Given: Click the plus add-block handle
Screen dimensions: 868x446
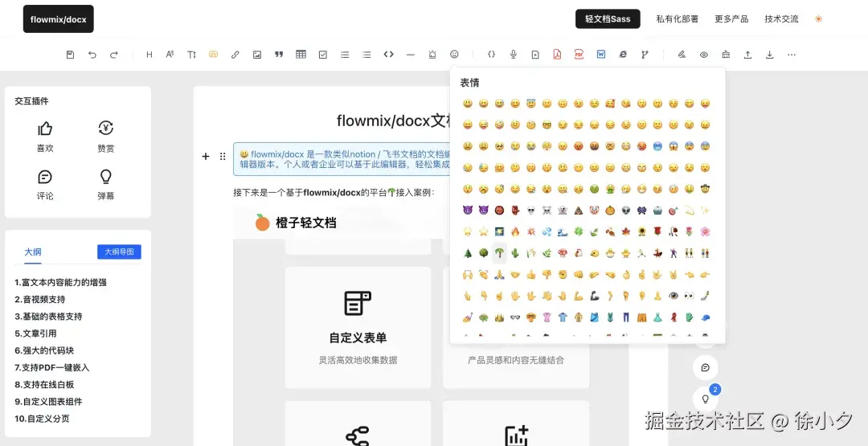Looking at the screenshot, I should pyautogui.click(x=206, y=157).
